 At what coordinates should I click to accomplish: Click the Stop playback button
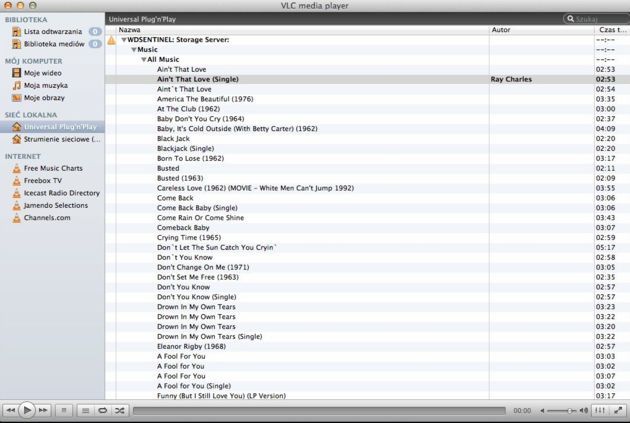63,410
